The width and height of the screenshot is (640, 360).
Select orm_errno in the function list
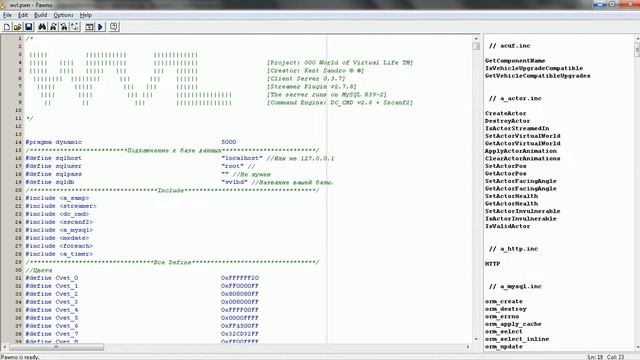(x=502, y=317)
